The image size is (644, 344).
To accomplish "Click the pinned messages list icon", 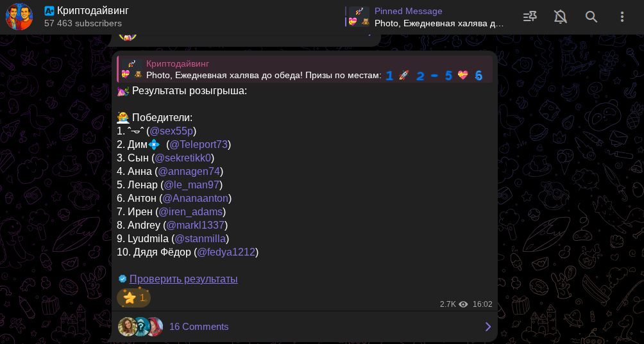I will (530, 17).
